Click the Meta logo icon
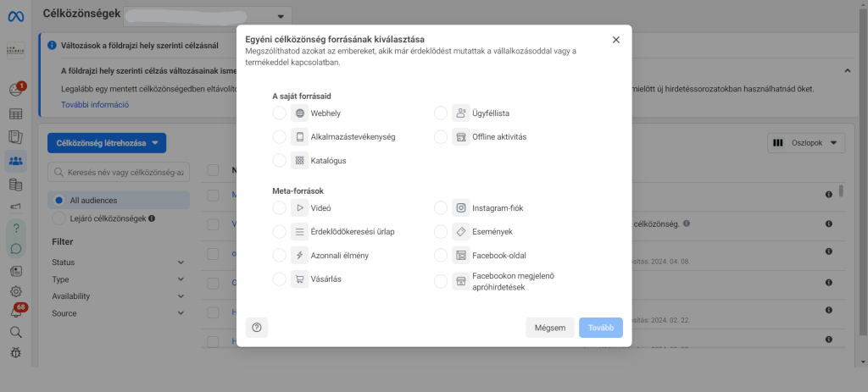The image size is (868, 392). click(x=15, y=16)
